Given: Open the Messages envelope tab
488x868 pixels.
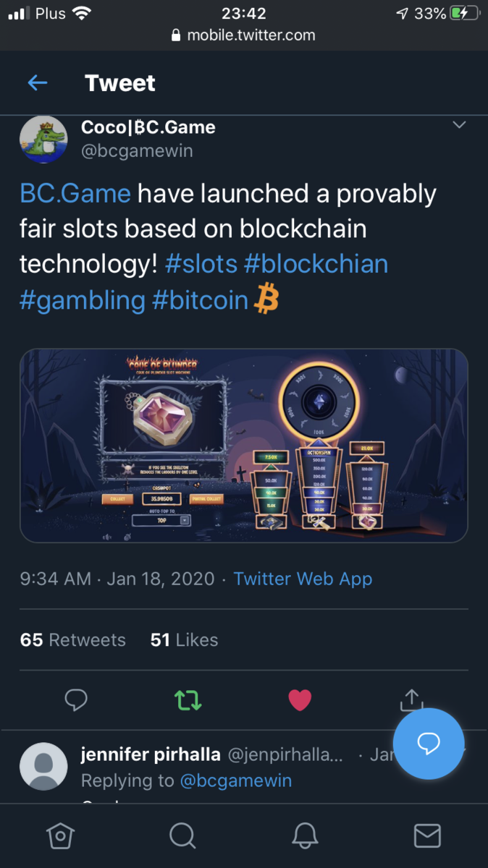Looking at the screenshot, I should click(x=427, y=836).
